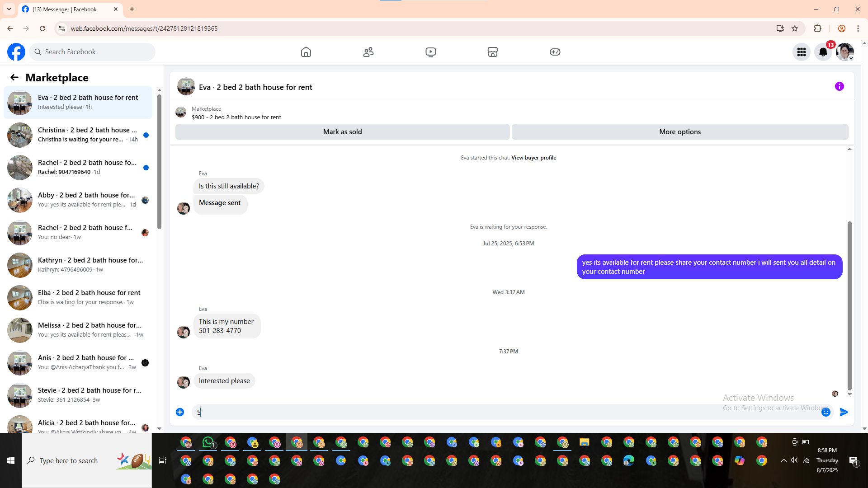The image size is (868, 488).
Task: Open the Windows notification center
Action: click(854, 460)
